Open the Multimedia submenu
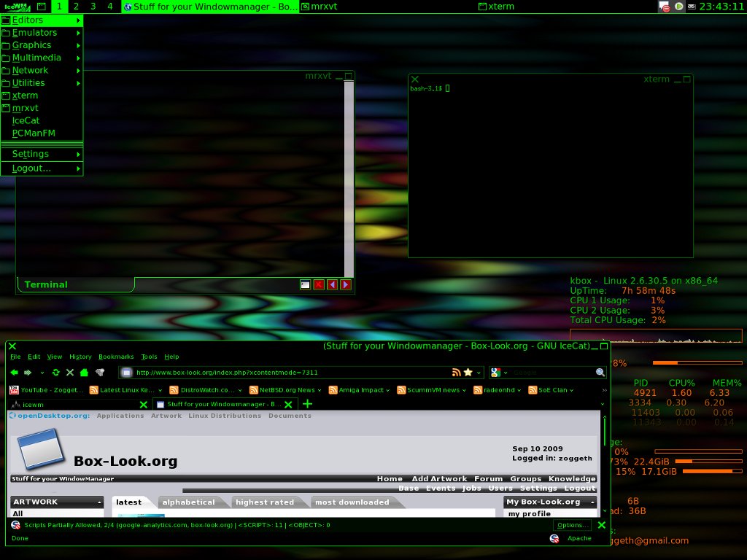The height and width of the screenshot is (560, 747). [42, 58]
